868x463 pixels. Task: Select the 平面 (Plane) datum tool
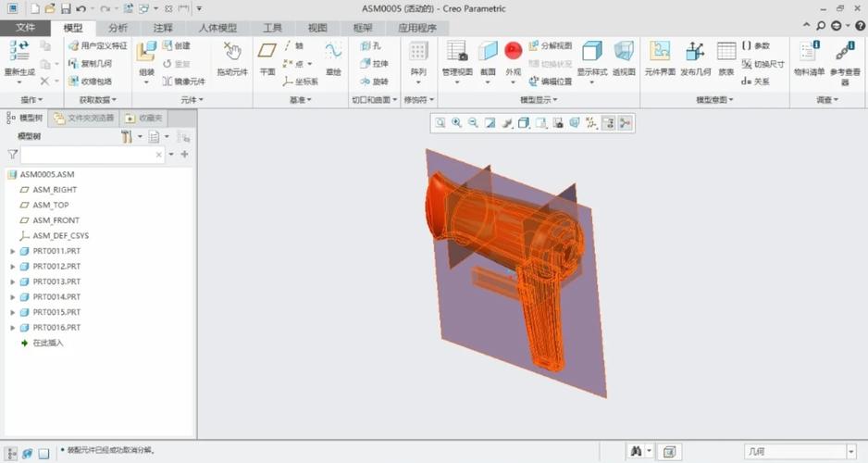(x=267, y=58)
